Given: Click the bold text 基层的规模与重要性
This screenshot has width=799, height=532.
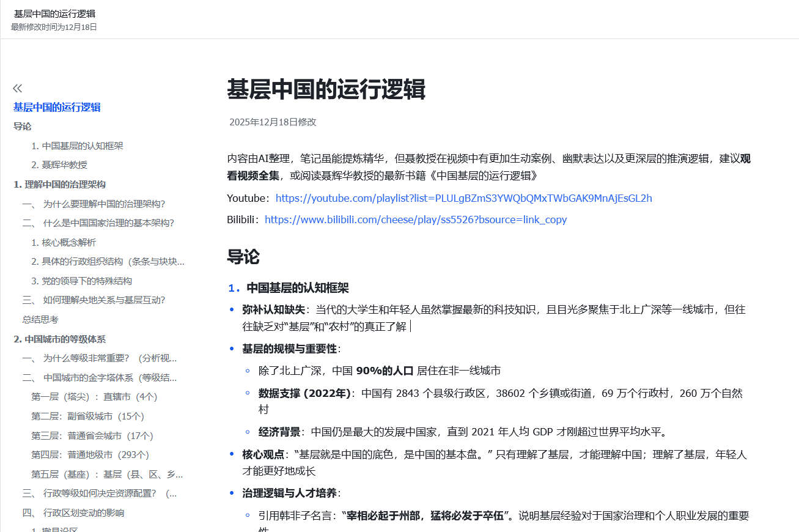Looking at the screenshot, I should coord(289,349).
